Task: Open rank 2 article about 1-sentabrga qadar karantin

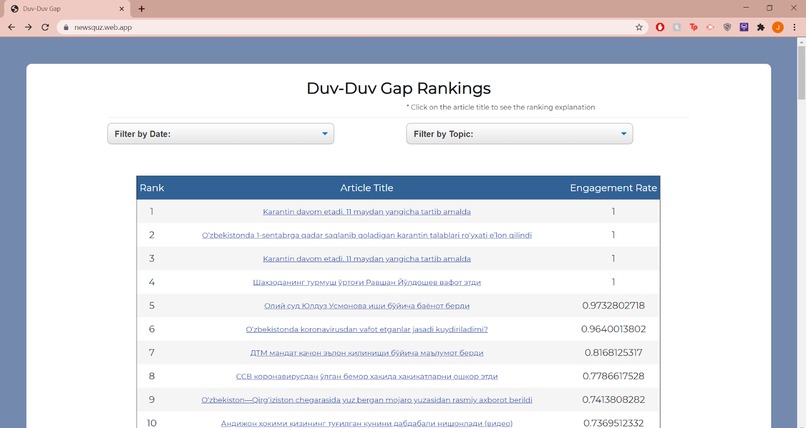Action: pos(367,235)
